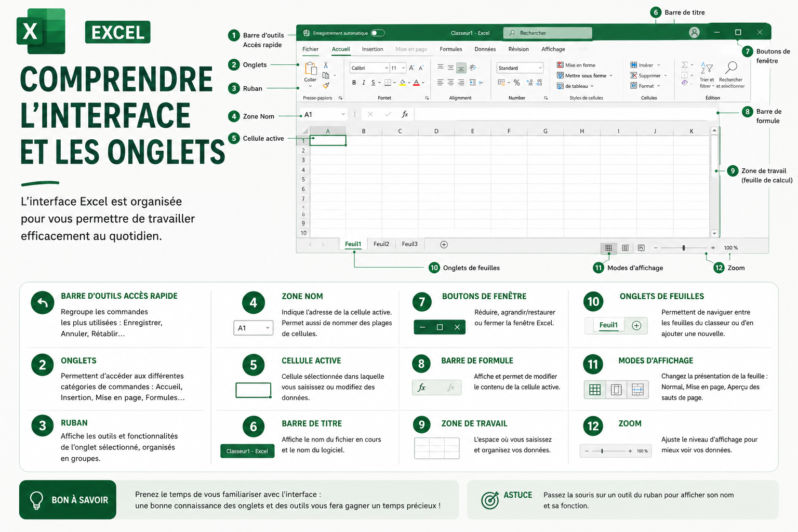Add a new sheet with plus icon beside Feuil3
Screen dimensions: 798x532
444,244
